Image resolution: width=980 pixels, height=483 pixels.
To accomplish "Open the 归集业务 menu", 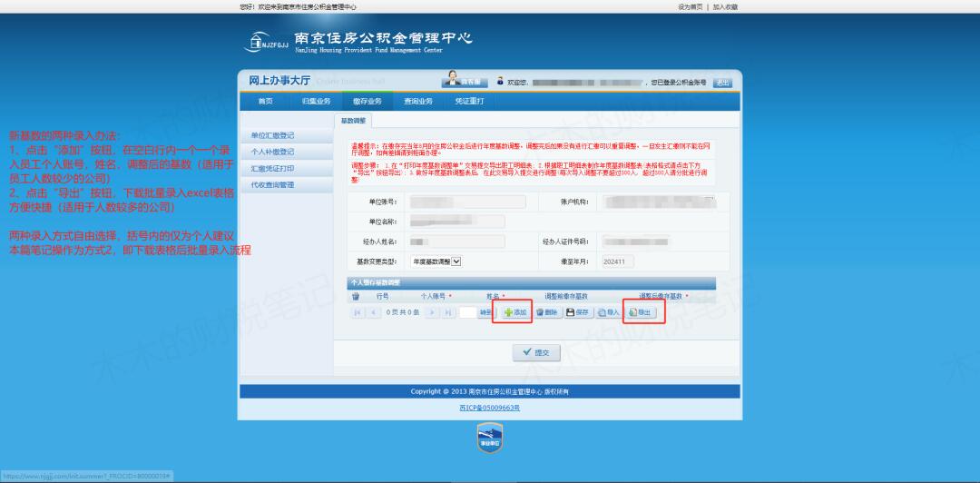I will coord(316,101).
